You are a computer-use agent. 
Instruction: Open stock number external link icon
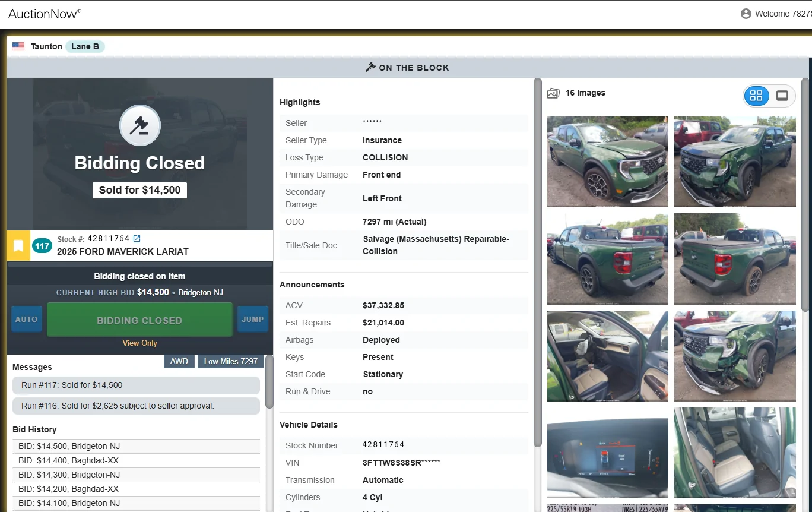tap(137, 239)
